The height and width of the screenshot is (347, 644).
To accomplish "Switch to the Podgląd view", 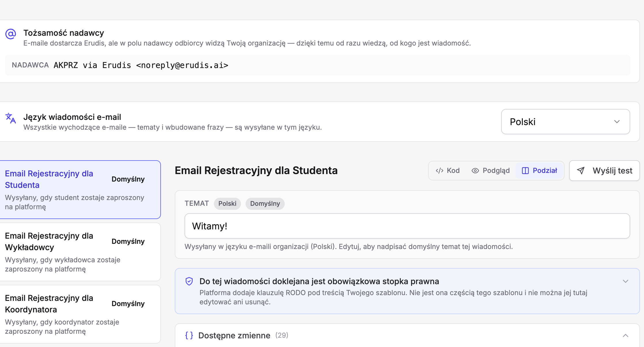I will point(491,171).
